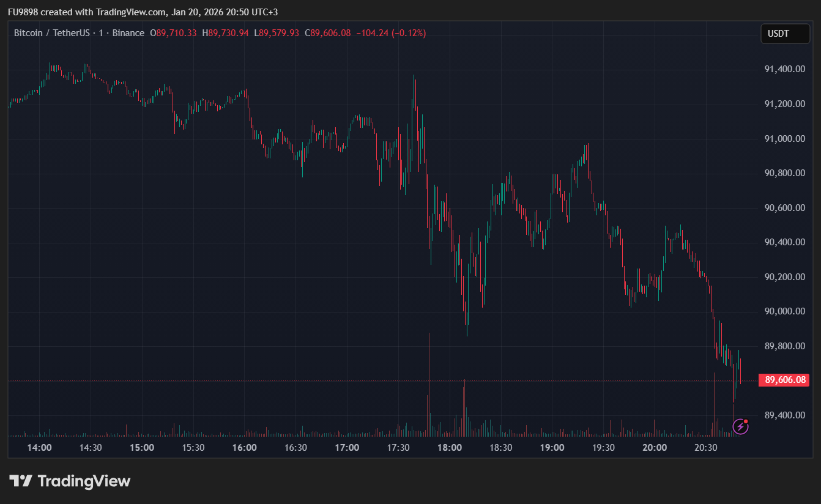Image resolution: width=821 pixels, height=504 pixels.
Task: Click the low value L89,579.93
Action: tap(277, 32)
